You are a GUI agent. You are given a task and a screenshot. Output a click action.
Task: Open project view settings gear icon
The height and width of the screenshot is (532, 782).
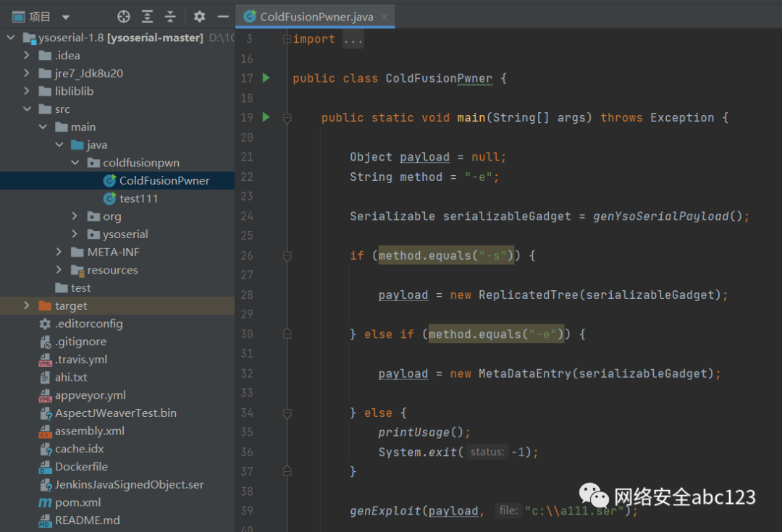200,17
